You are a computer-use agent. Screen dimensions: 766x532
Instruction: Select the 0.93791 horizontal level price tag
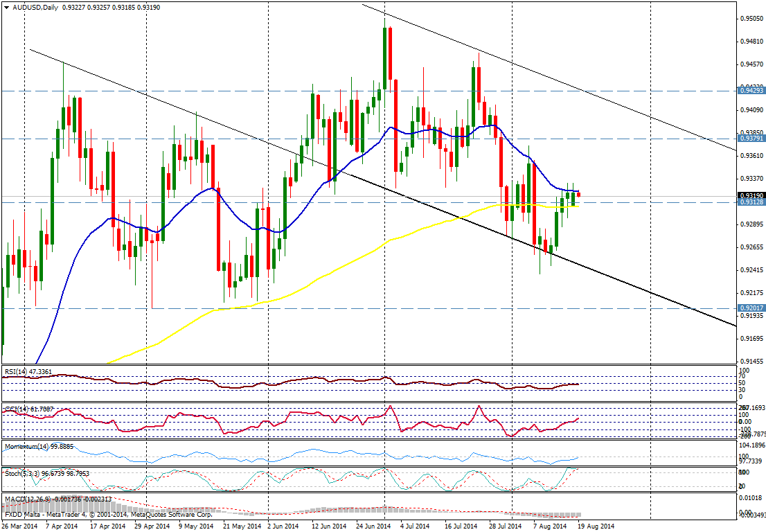click(751, 139)
